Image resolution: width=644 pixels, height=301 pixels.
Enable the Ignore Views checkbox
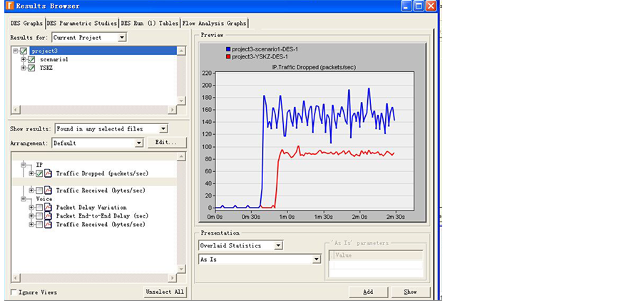[14, 292]
